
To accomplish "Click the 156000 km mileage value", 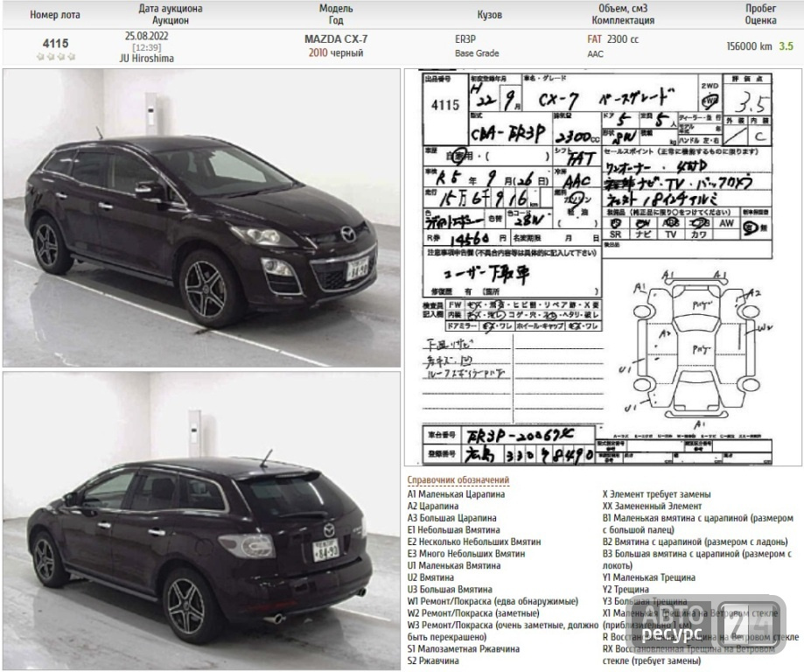I will [749, 46].
